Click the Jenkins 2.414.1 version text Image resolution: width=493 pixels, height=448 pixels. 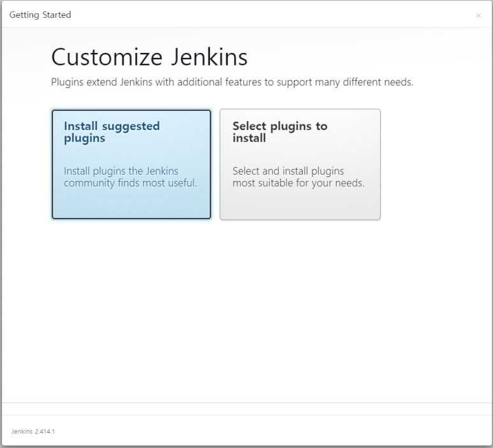(33, 431)
